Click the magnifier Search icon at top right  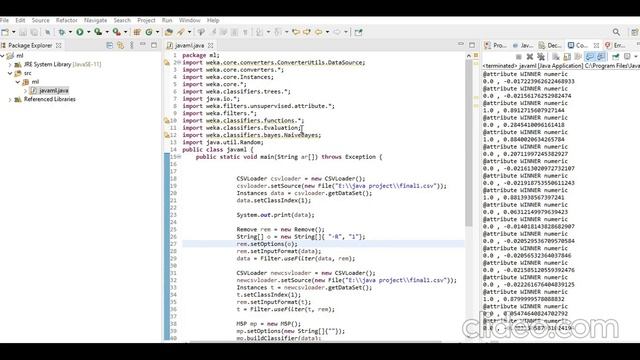pos(616,32)
